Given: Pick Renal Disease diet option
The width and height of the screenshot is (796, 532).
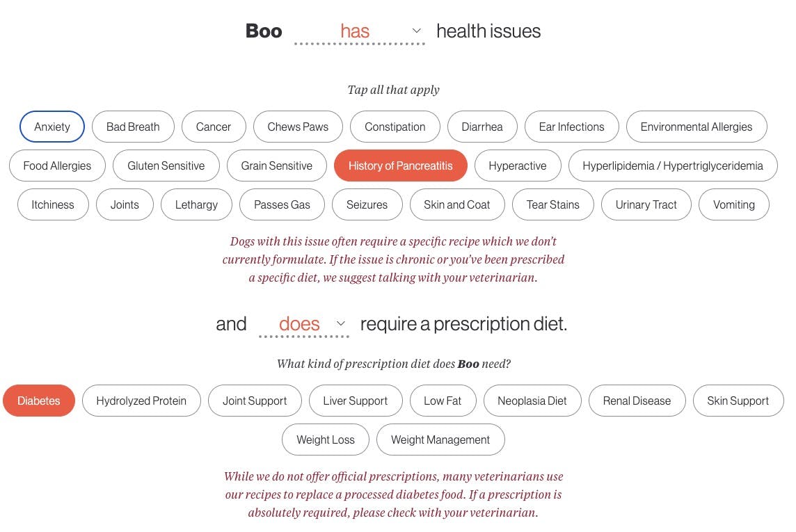Looking at the screenshot, I should (637, 401).
